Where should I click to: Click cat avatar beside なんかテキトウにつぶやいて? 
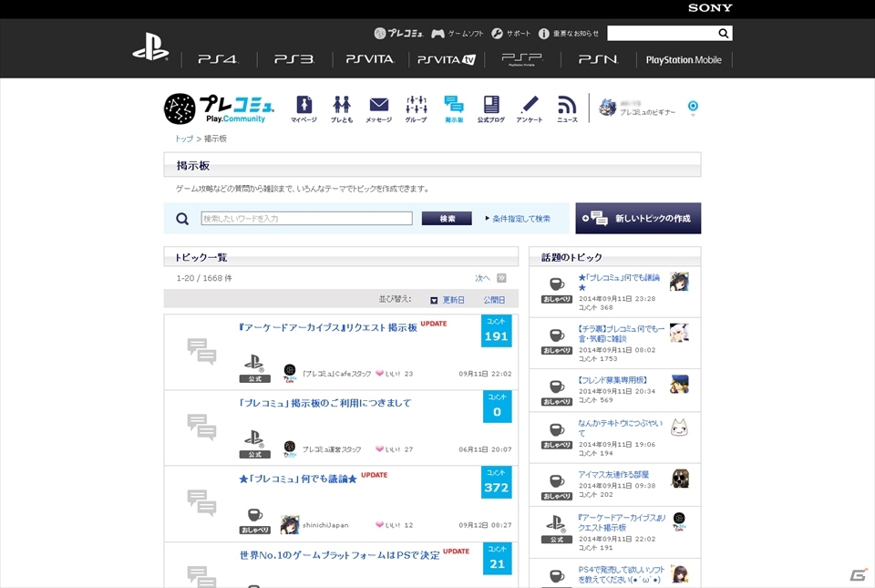[x=679, y=428]
